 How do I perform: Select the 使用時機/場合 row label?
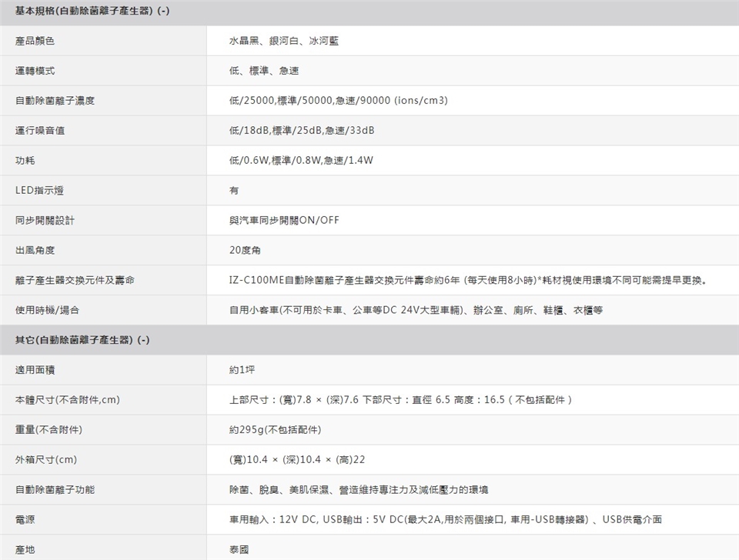tap(47, 311)
